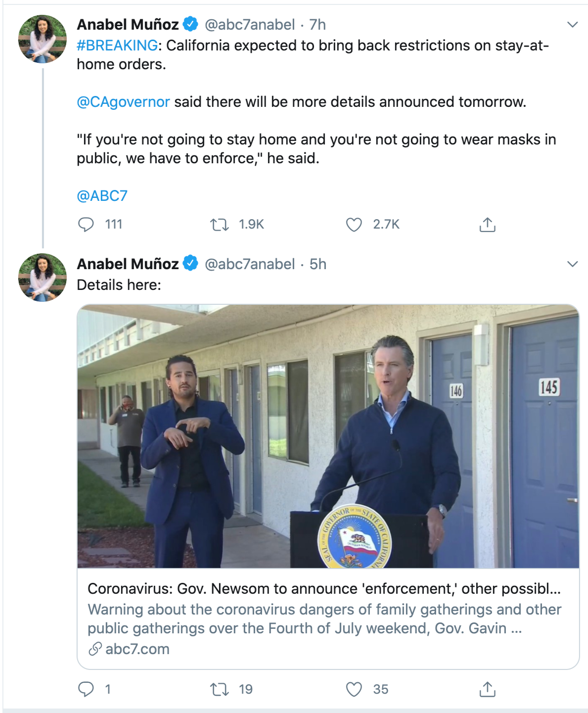View the first tweet's profile avatar
This screenshot has height=713, width=588.
click(x=43, y=39)
